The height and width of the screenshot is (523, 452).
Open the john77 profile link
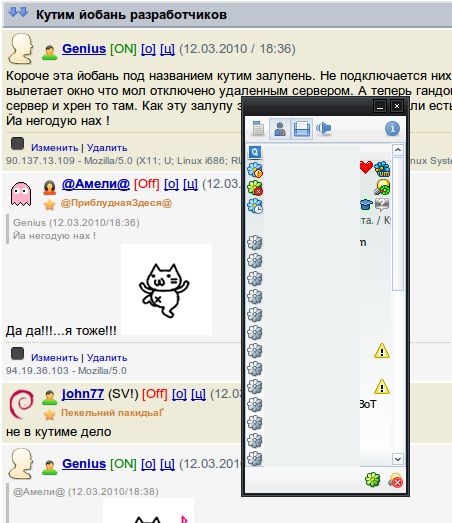click(x=83, y=394)
